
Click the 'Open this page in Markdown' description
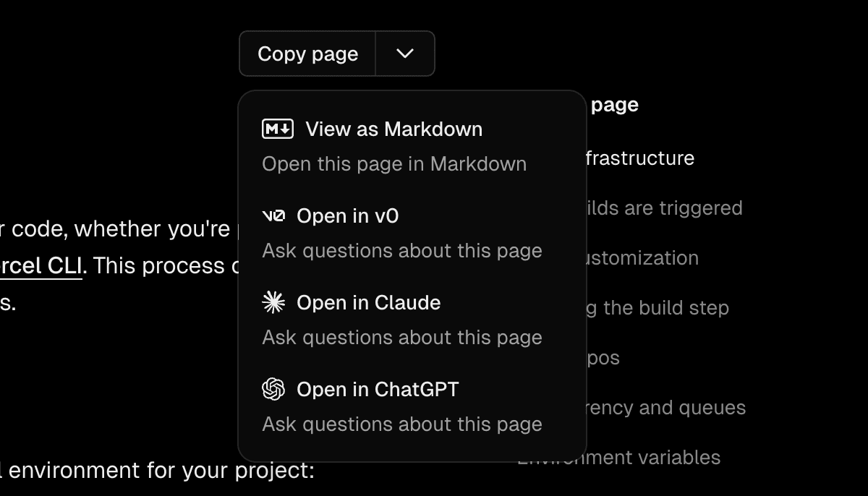[394, 163]
